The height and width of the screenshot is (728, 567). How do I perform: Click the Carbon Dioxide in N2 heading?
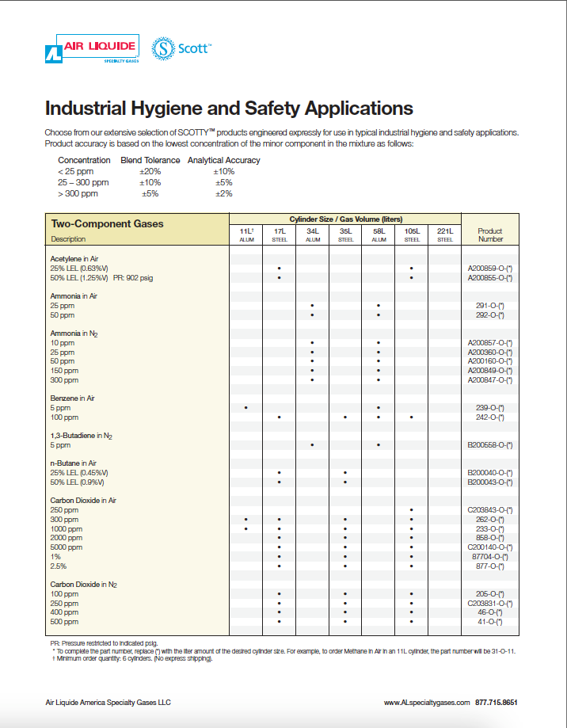pos(84,585)
